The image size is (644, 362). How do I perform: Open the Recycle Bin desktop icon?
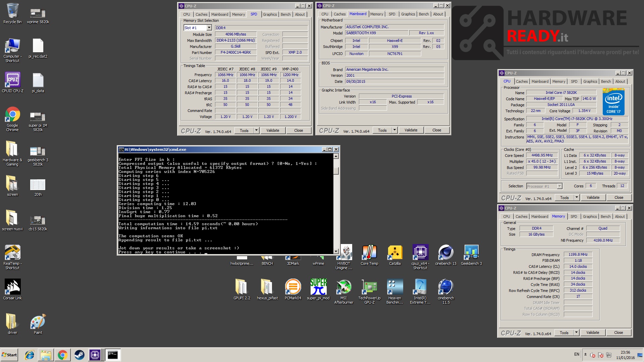[x=12, y=13]
